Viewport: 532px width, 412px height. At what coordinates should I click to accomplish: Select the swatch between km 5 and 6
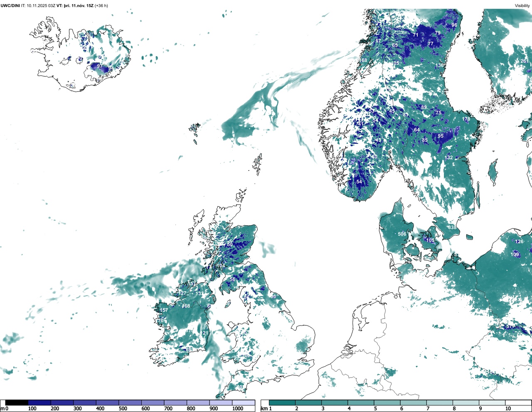387,402
